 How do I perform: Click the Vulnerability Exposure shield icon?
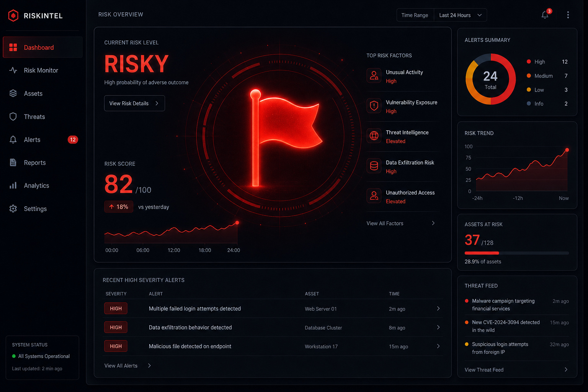374,106
